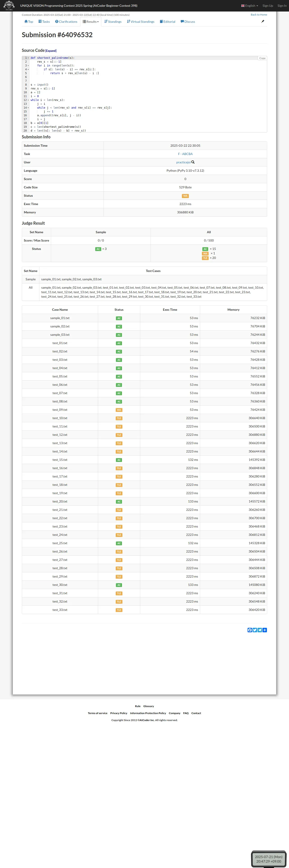The image size is (289, 868).
Task: Share submission on Twitter
Action: [255, 630]
